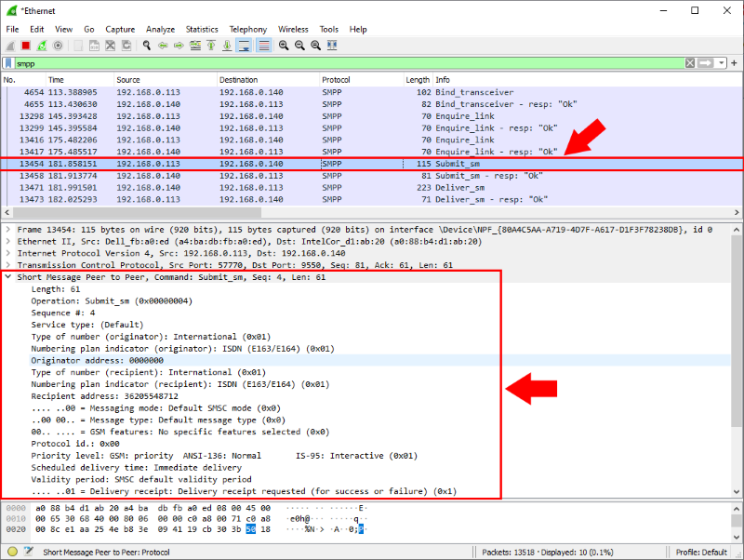744x560 pixels.
Task: Open the Tools menu
Action: click(x=329, y=30)
